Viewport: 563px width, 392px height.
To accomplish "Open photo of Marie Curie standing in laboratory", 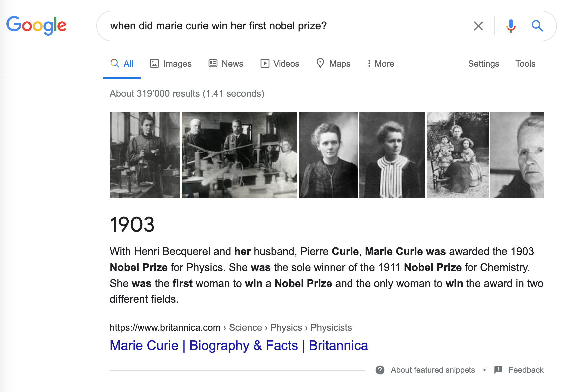I will tap(145, 155).
